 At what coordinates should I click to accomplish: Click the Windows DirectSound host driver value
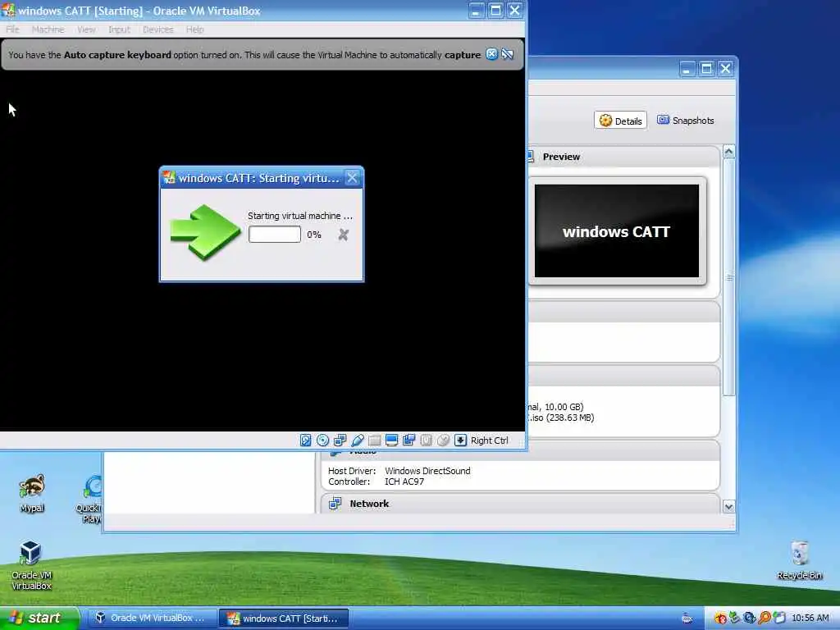click(427, 471)
